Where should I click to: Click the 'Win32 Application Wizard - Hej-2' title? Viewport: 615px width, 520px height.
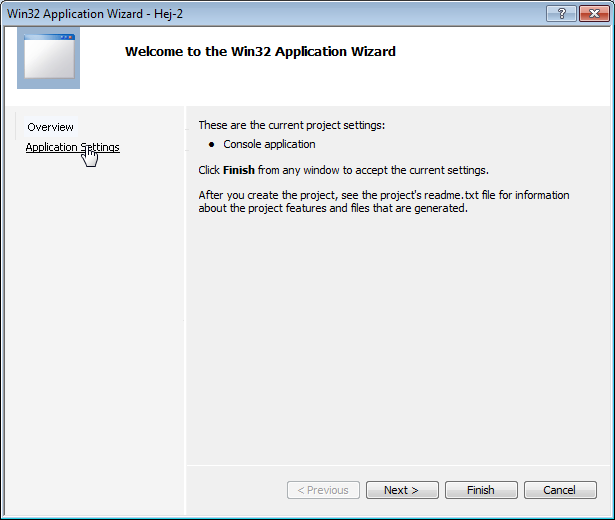(x=95, y=14)
